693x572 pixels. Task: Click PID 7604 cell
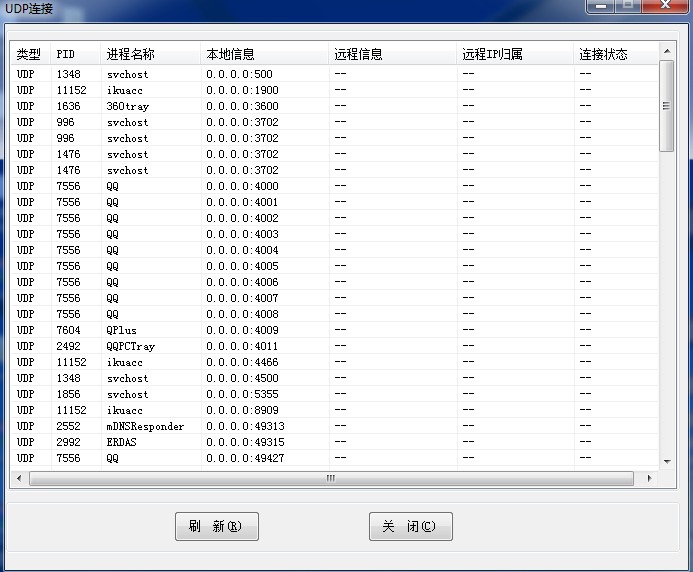tap(69, 330)
